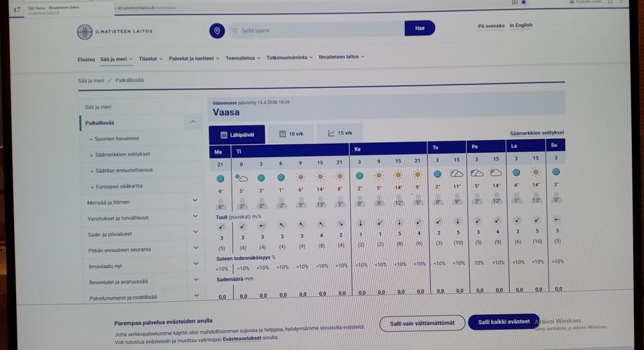Click Sateen todennäköisyys row label
This screenshot has width=644, height=350.
click(246, 258)
